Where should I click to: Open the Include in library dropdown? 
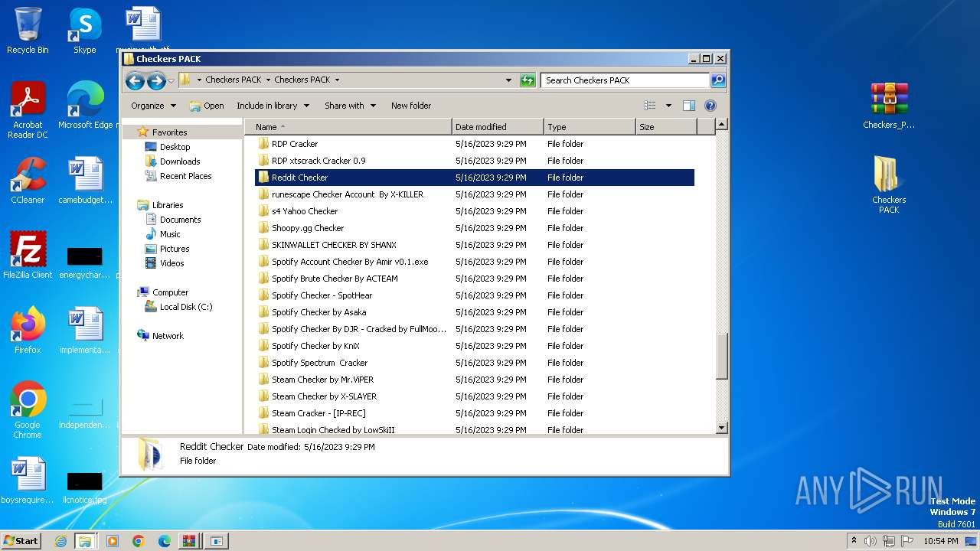(273, 106)
